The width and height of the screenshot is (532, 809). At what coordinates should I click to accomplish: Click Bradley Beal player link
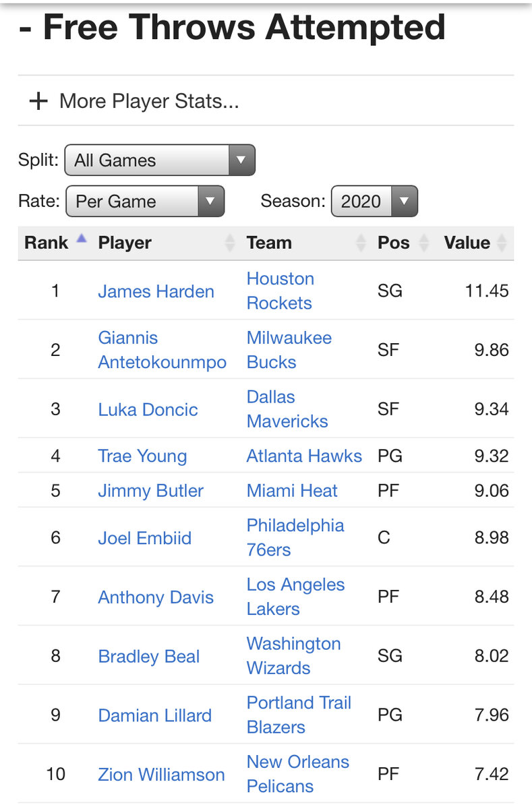pos(148,657)
